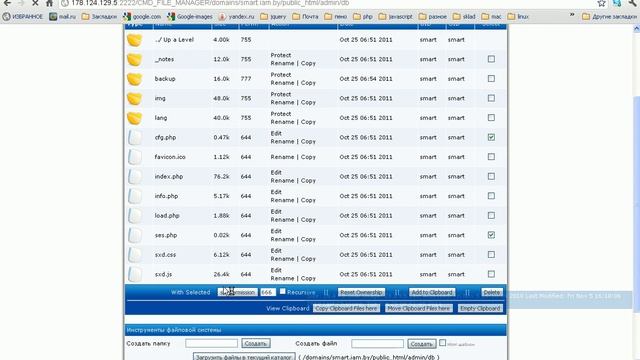Click the set Permission button
Screen dimensions: 640x360
tap(238, 292)
